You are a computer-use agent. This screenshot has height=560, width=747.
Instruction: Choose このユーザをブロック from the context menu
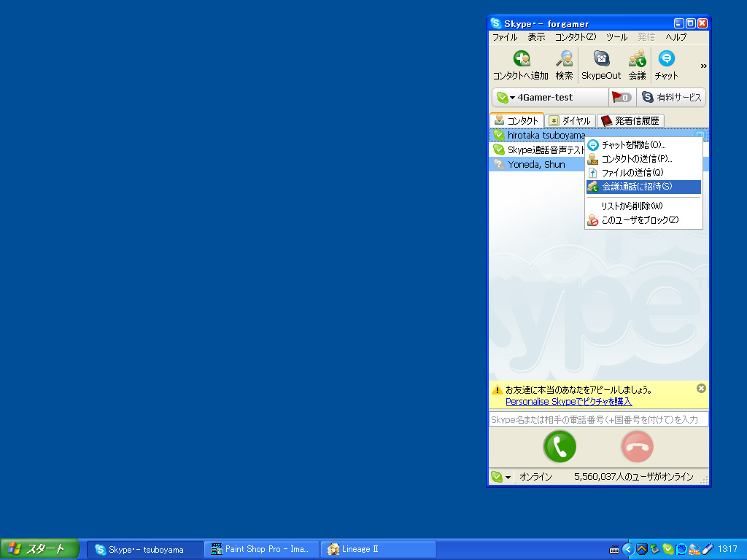643,220
